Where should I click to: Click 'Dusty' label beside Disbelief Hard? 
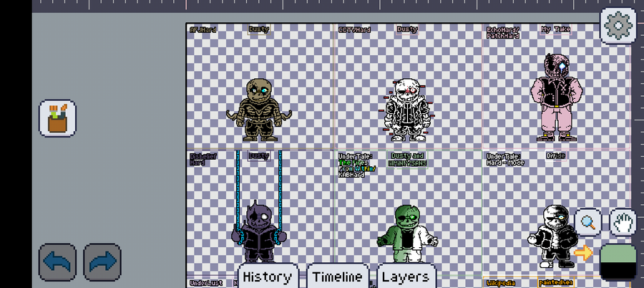tap(259, 156)
